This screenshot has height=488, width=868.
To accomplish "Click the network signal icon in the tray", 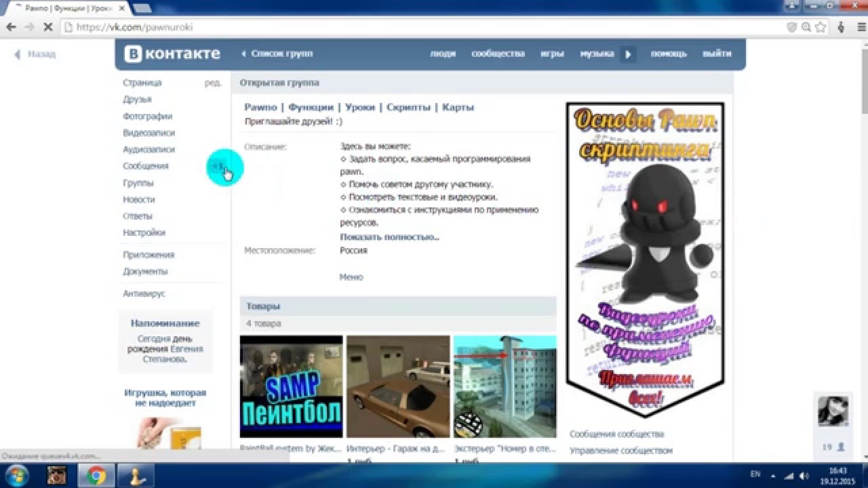I will (789, 475).
